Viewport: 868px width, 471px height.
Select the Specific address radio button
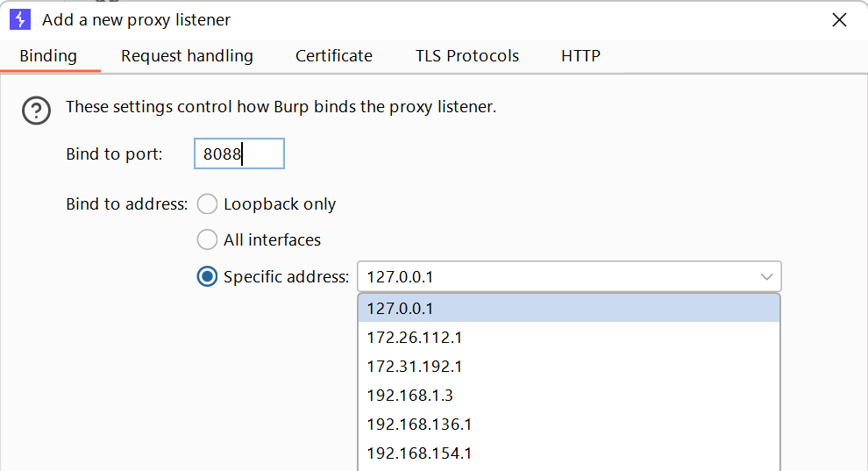(208, 277)
